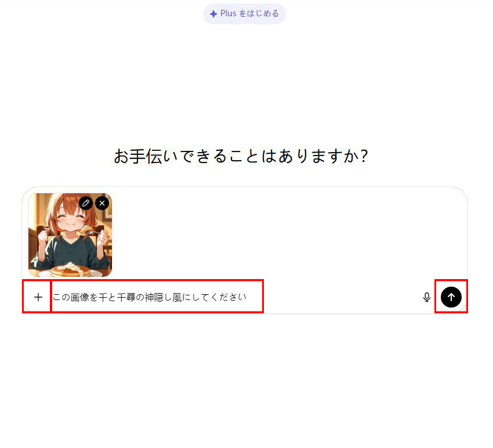Activate dictation via the mic button
The width and height of the screenshot is (493, 448).
pyautogui.click(x=427, y=297)
